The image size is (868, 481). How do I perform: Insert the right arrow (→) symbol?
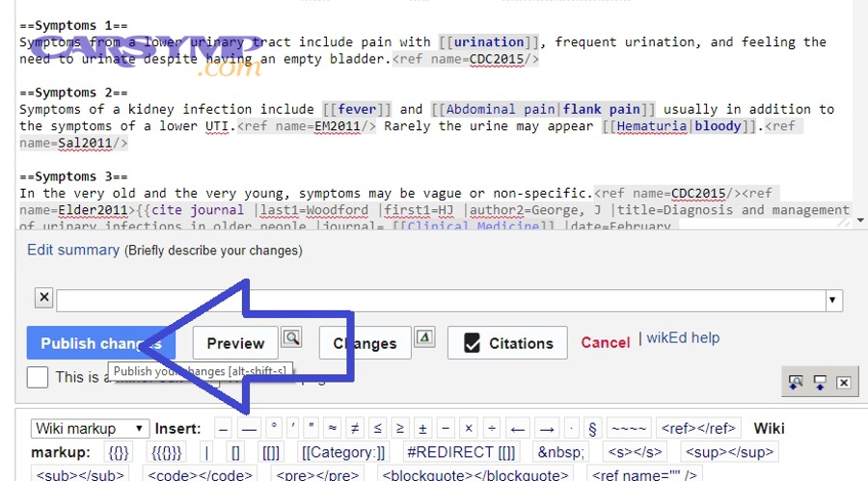point(547,428)
